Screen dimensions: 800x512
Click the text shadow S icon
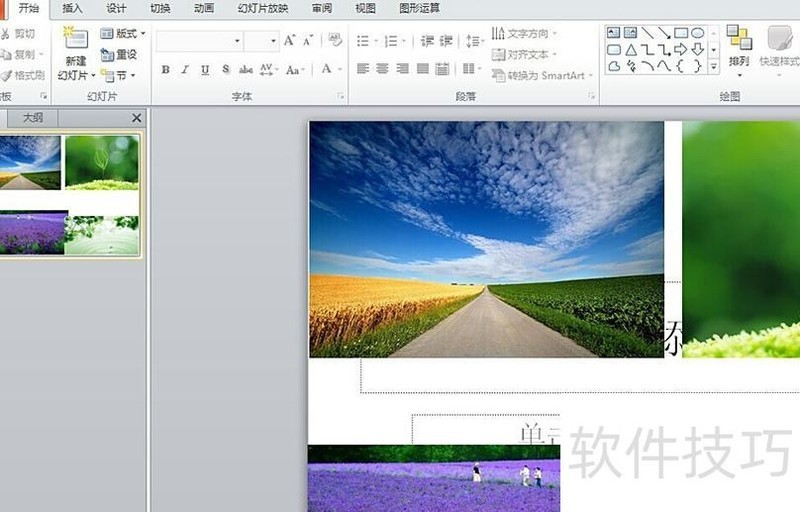[226, 70]
